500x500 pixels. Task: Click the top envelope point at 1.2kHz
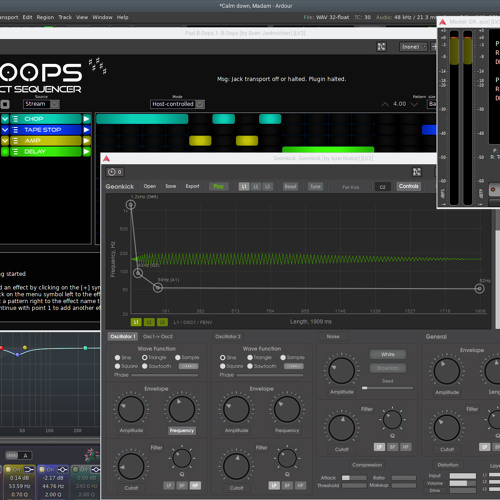(131, 204)
